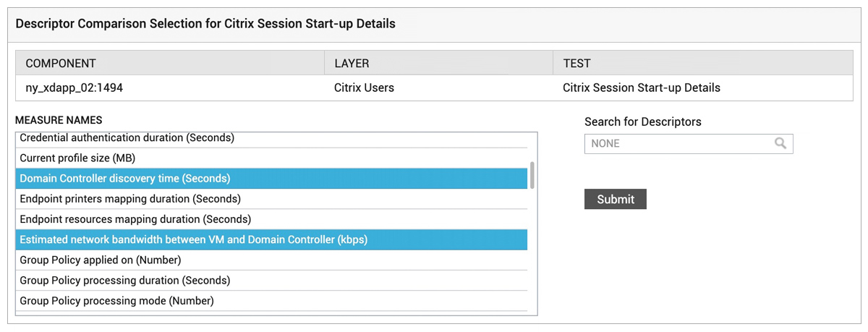Deselect Estimated network bandwidth measure

[271, 239]
